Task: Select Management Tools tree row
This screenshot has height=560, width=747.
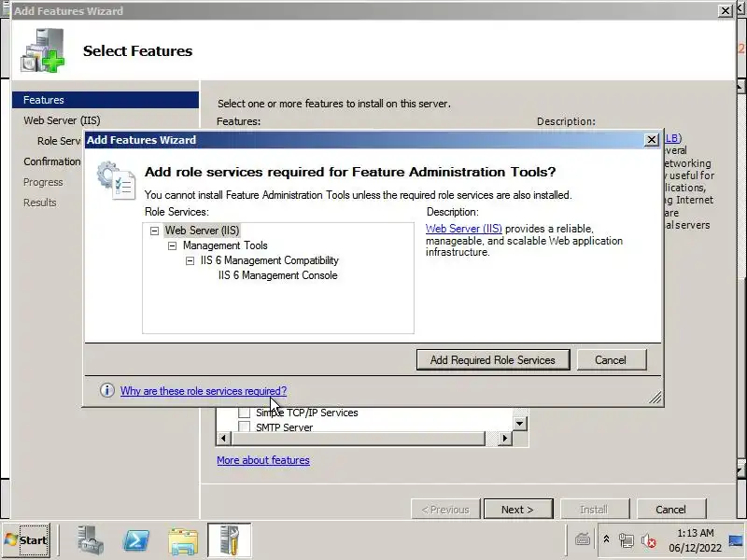Action: click(225, 245)
